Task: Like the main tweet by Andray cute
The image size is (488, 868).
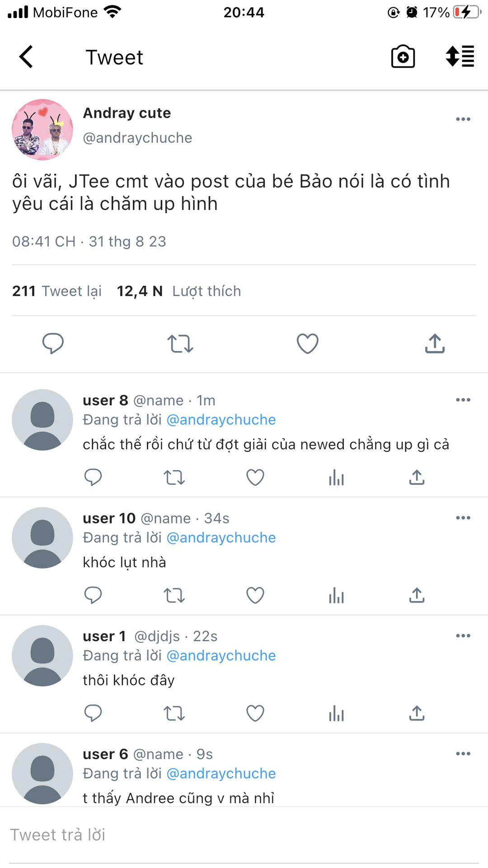Action: pos(307,344)
